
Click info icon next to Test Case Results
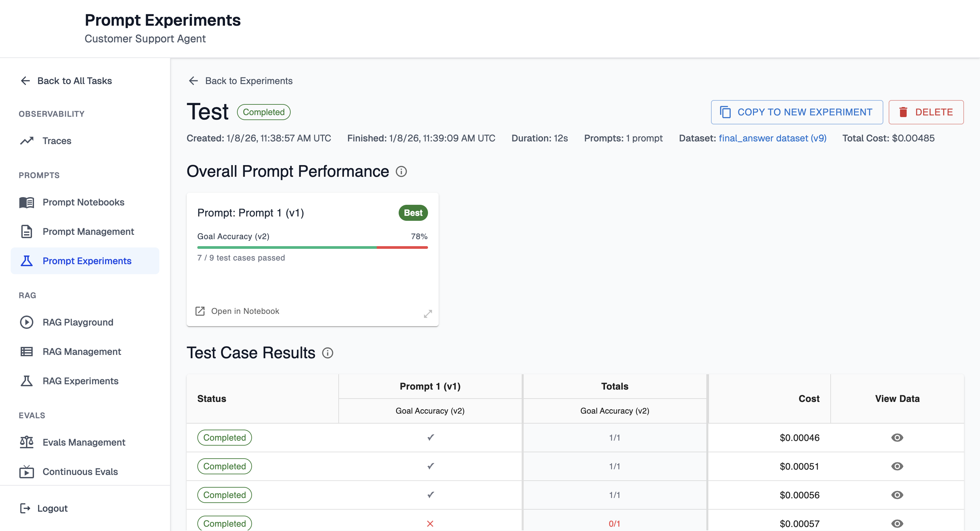pos(328,353)
